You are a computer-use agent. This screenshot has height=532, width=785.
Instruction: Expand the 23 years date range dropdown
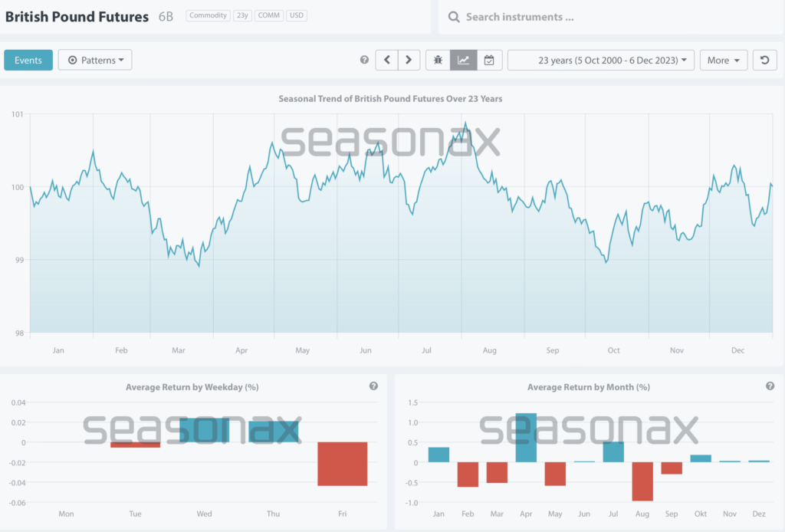click(x=601, y=60)
